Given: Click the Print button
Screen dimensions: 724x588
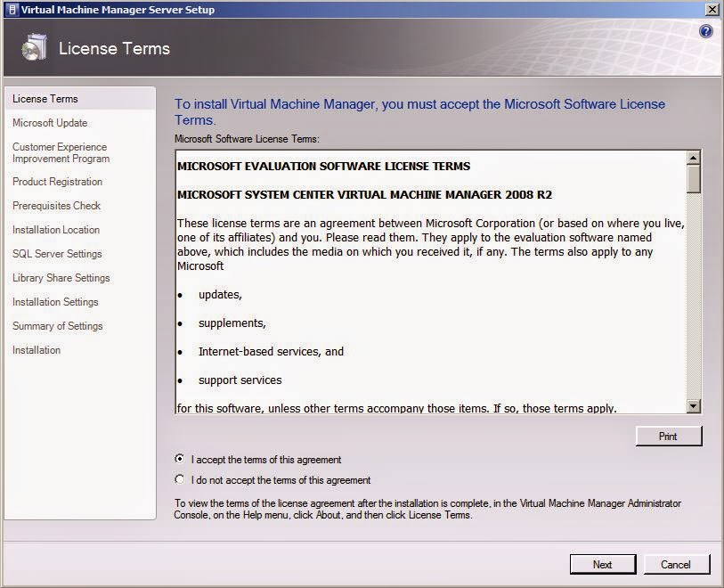Looking at the screenshot, I should coord(669,436).
